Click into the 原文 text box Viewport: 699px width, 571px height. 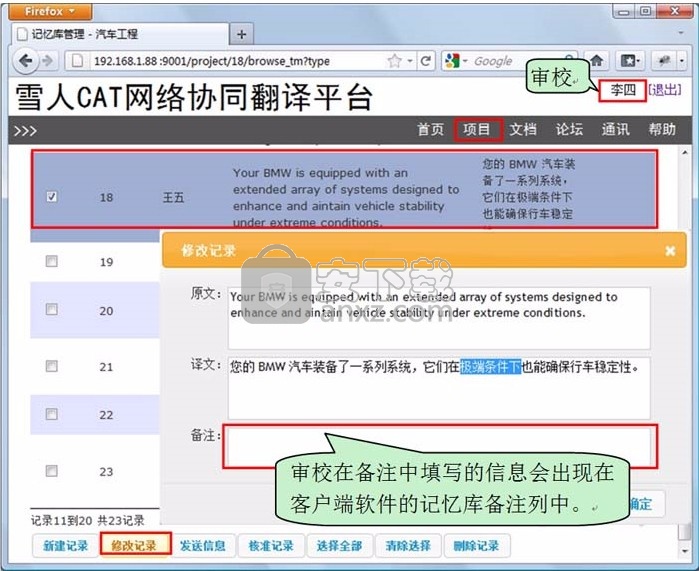coord(439,318)
